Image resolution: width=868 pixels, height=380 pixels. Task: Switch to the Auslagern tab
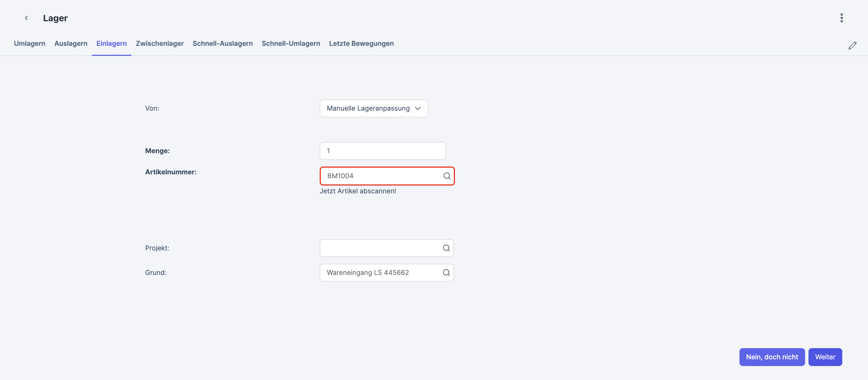(x=71, y=44)
